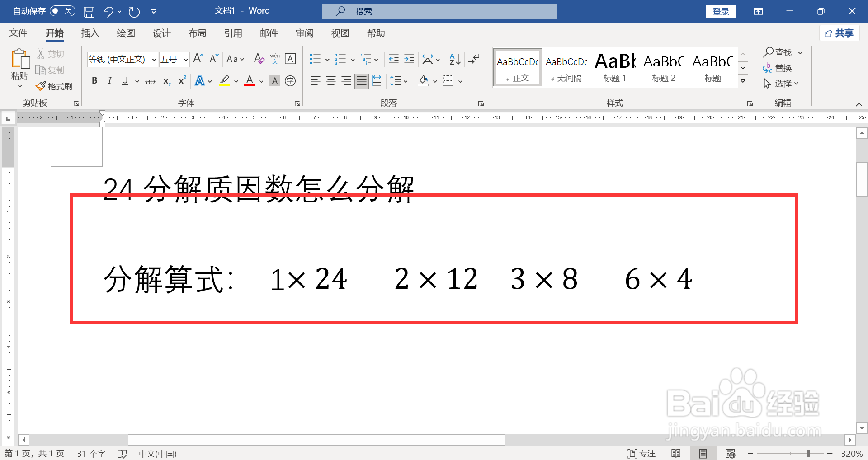Apply the 标题 1 heading style
The width and height of the screenshot is (868, 460).
[x=614, y=67]
